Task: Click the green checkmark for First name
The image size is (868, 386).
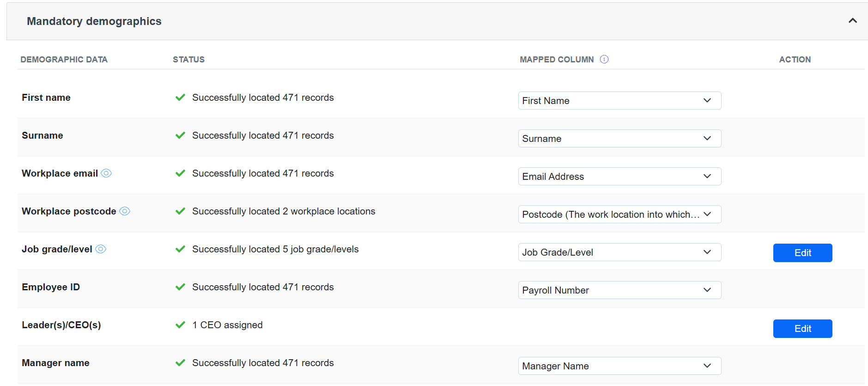Action: point(180,98)
